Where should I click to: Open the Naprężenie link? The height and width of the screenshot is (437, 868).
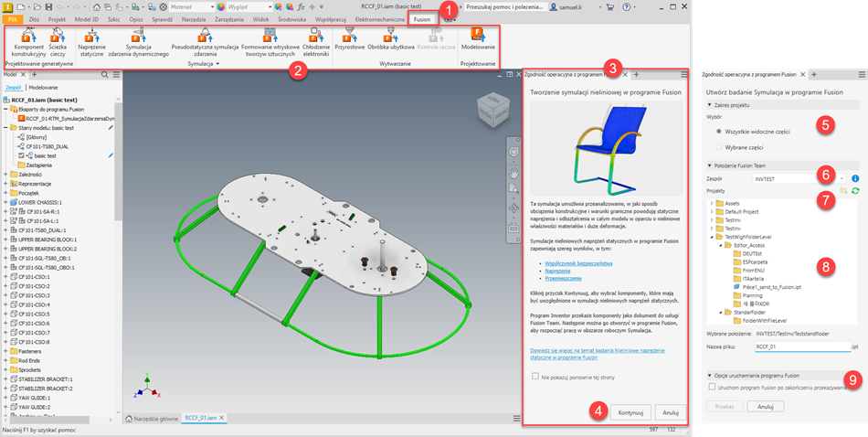point(558,272)
